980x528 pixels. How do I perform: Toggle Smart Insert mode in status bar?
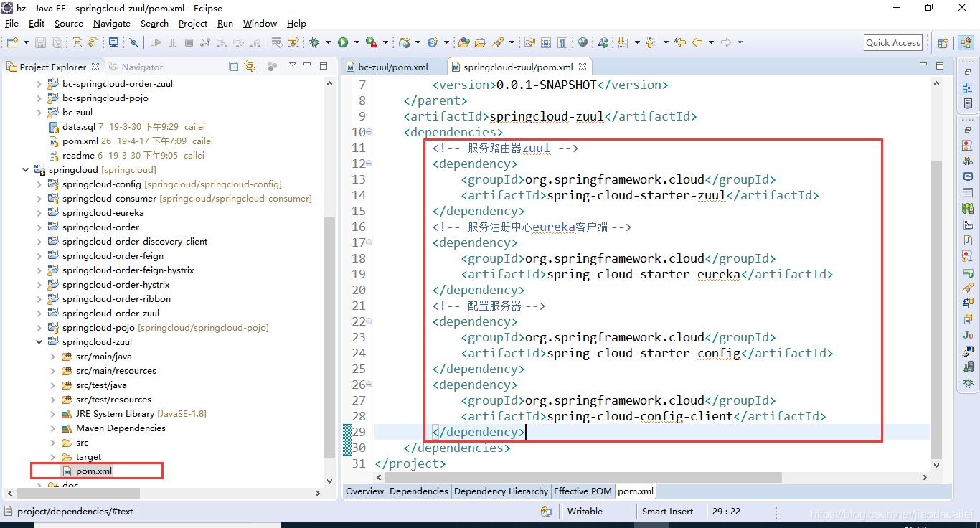667,511
